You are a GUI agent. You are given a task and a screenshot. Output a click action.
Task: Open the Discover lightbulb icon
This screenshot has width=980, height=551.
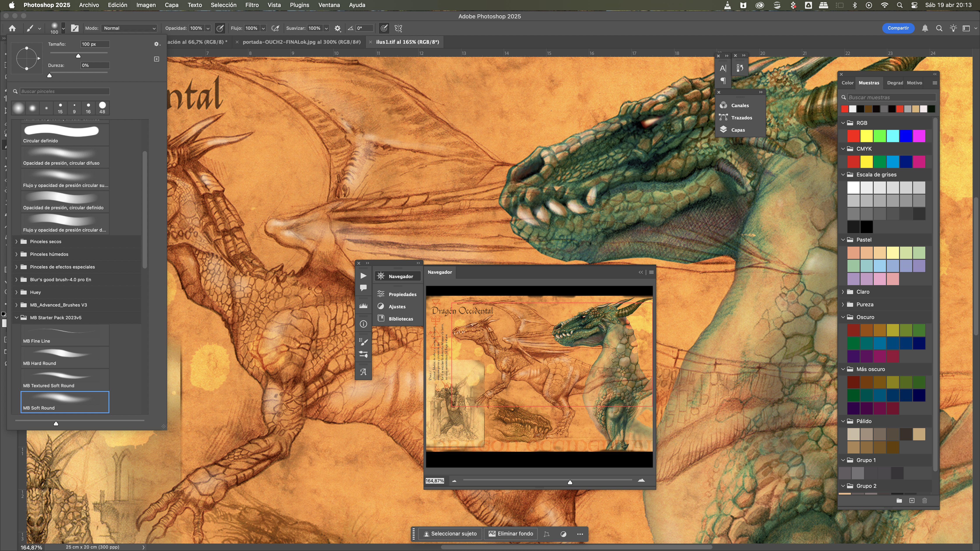coord(953,28)
